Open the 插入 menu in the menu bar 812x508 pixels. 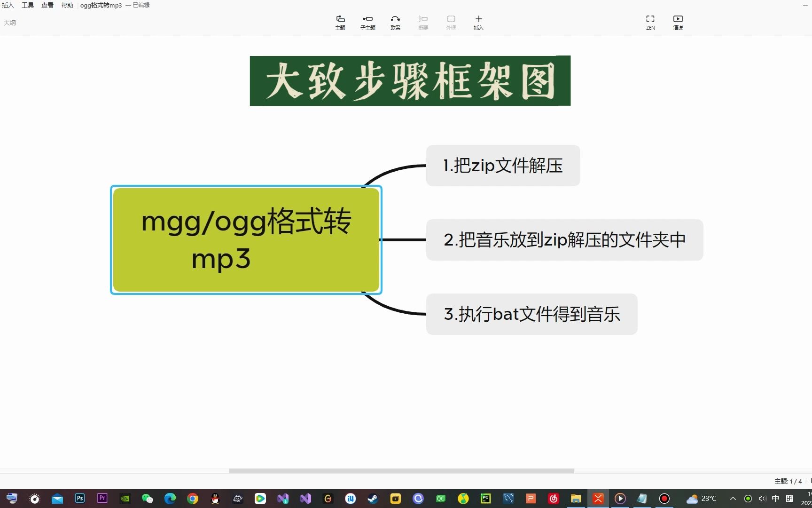tap(7, 5)
